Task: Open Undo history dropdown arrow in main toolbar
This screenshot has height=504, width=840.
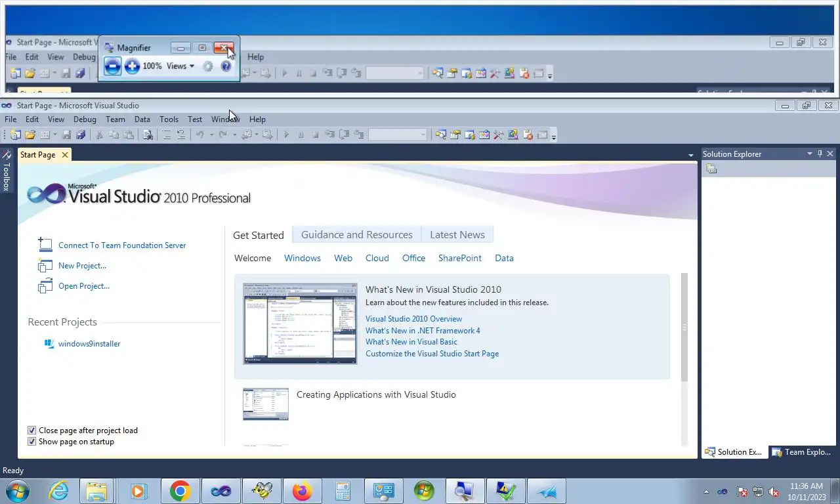Action: (211, 135)
